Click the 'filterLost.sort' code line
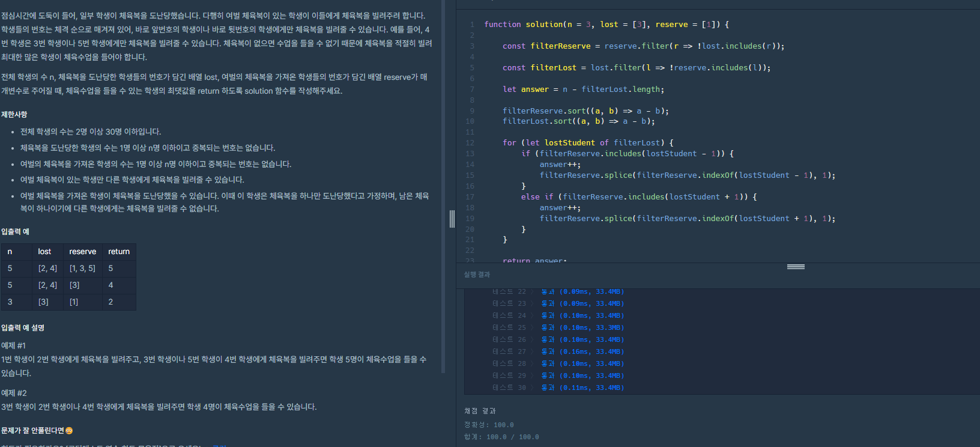The height and width of the screenshot is (447, 980). tap(579, 121)
